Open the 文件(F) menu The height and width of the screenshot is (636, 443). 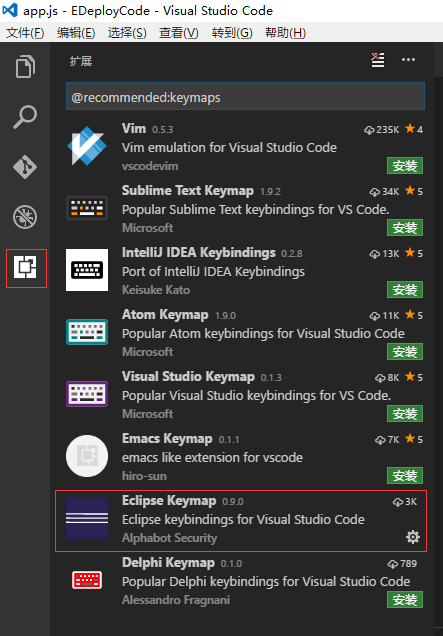coord(25,33)
